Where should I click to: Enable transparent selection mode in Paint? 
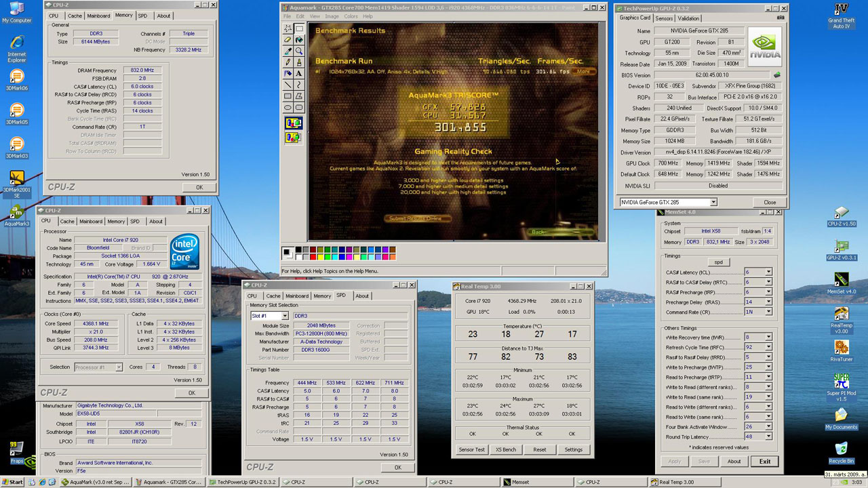[x=294, y=137]
